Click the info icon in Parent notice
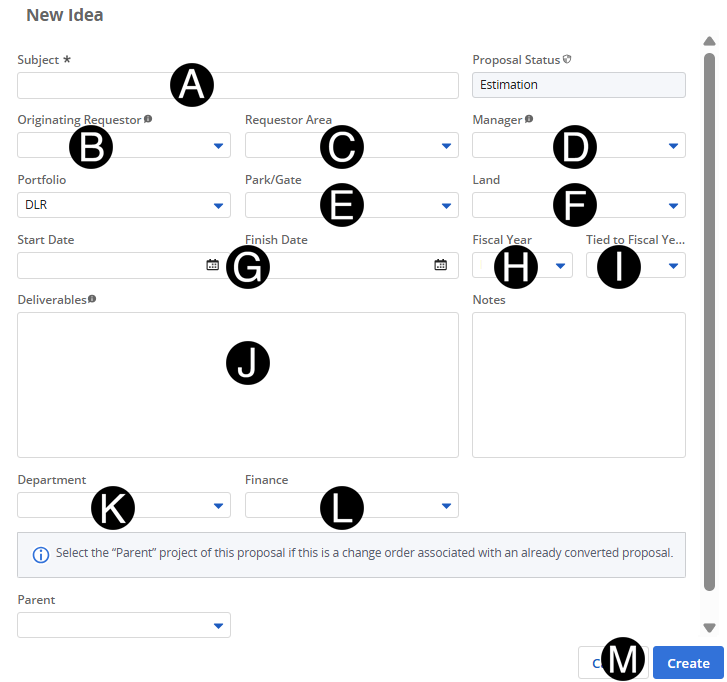 (x=41, y=555)
